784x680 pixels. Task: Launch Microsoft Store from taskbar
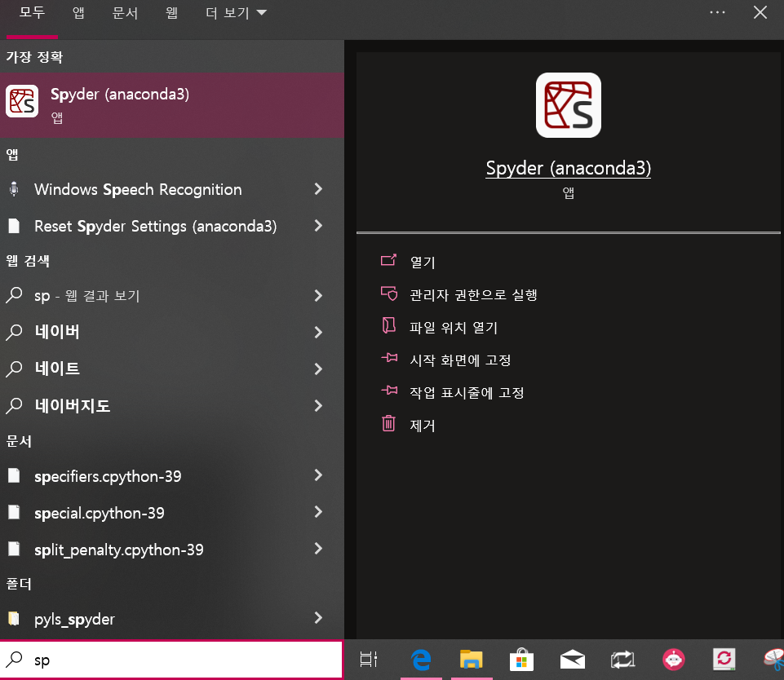(521, 660)
